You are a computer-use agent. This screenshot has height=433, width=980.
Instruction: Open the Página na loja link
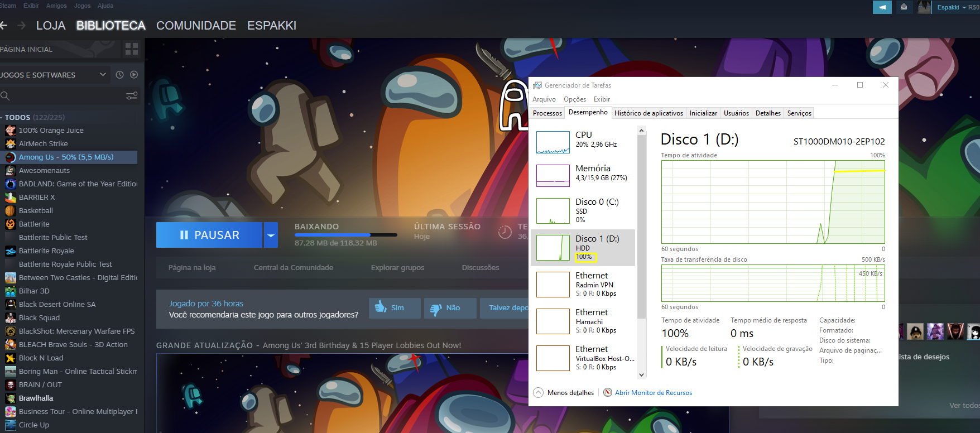click(192, 268)
